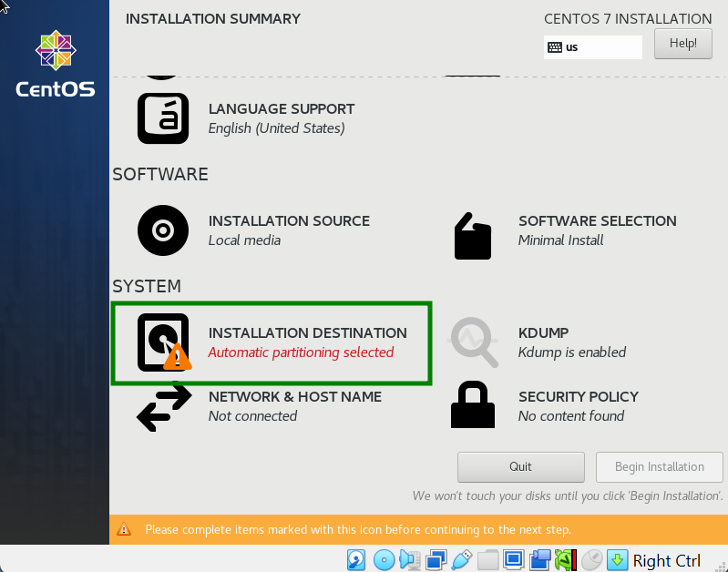Click INSTALLATION SOURCE title
Image resolution: width=728 pixels, height=572 pixels.
coord(289,221)
